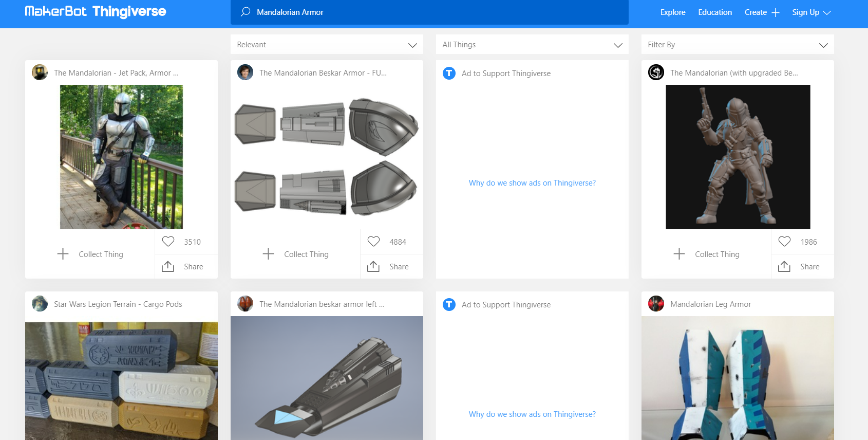
Task: Open the Mandalorian costume photo thumbnail
Action: (x=121, y=157)
